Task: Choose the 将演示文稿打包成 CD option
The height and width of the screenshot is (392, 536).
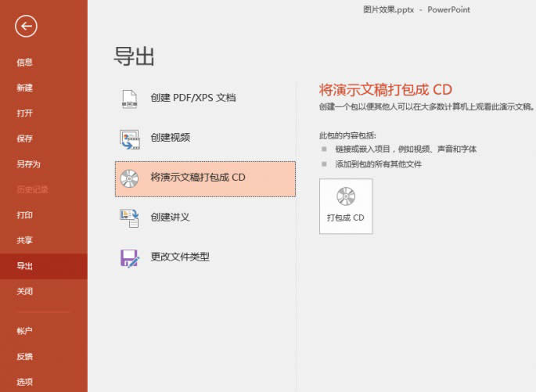Action: coord(205,178)
